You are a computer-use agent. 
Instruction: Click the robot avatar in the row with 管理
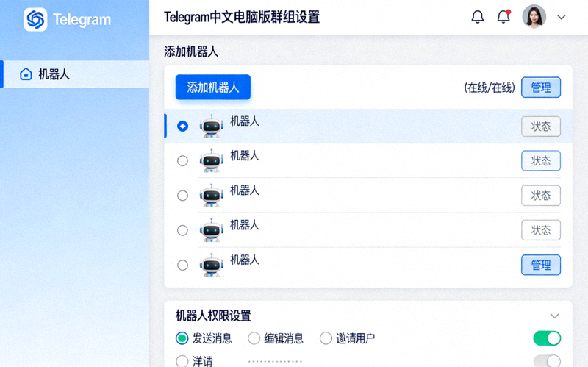pyautogui.click(x=212, y=265)
